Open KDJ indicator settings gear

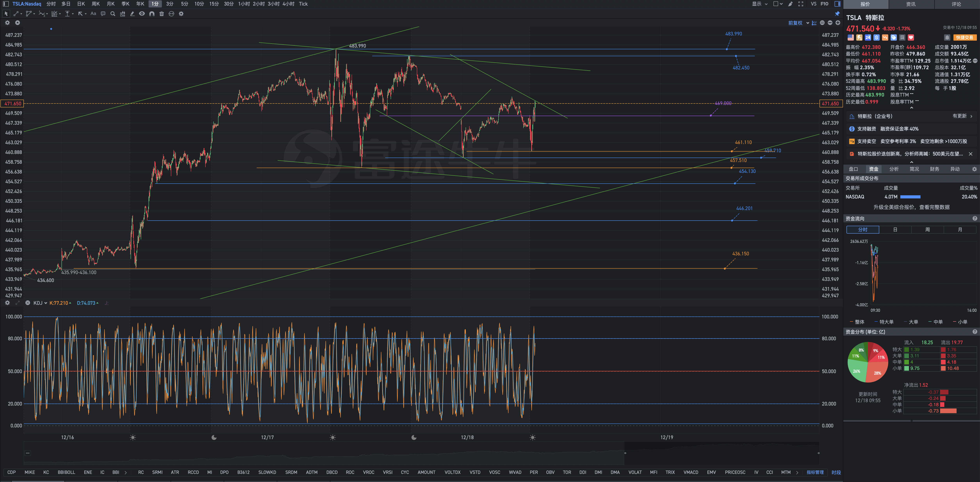7,303
